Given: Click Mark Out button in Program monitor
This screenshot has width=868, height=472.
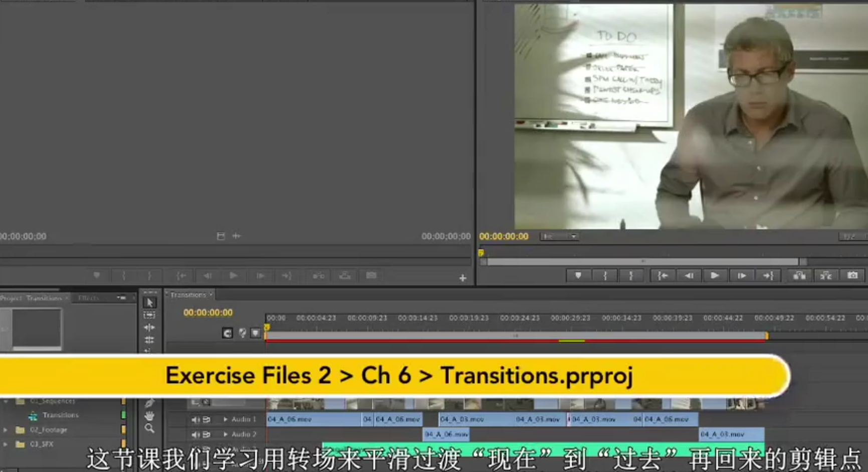Looking at the screenshot, I should pos(631,276).
